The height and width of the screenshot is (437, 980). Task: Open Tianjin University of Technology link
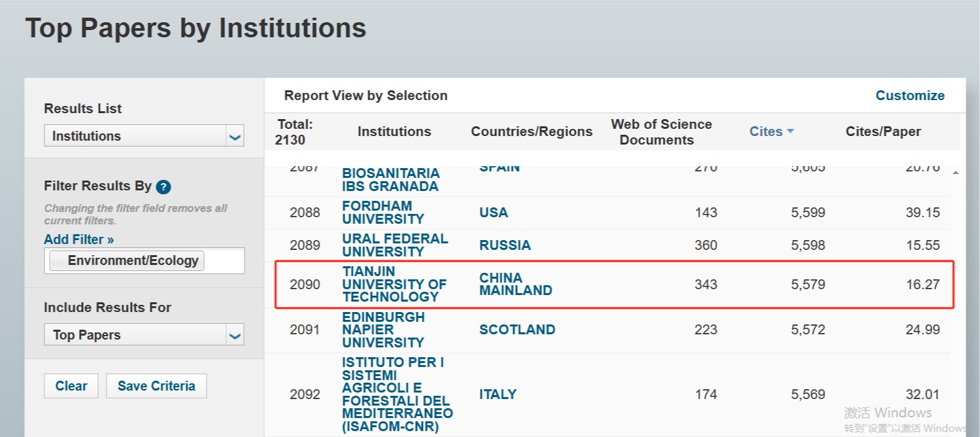click(x=394, y=284)
